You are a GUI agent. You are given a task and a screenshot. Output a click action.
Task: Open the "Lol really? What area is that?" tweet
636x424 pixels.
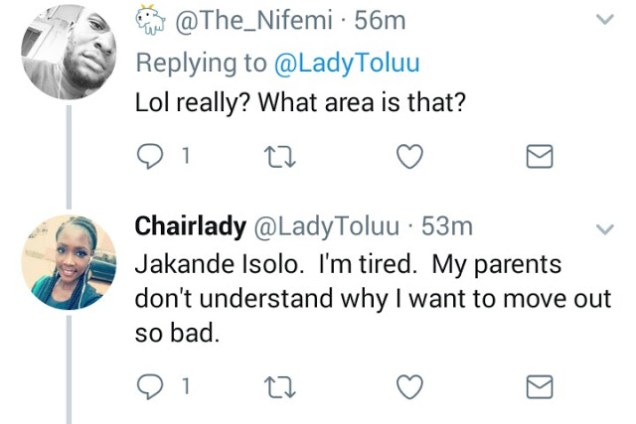[x=300, y=101]
